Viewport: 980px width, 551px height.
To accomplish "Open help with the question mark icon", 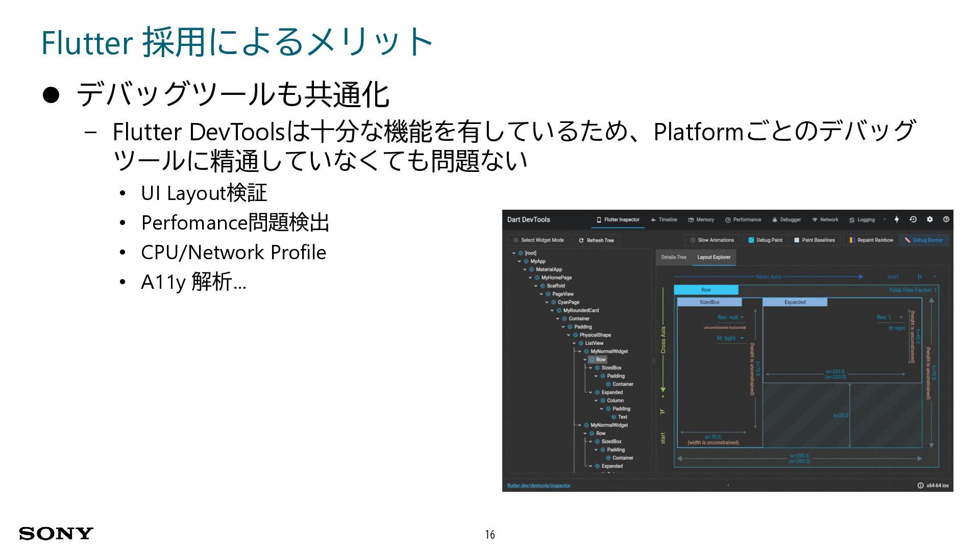I will tap(946, 219).
